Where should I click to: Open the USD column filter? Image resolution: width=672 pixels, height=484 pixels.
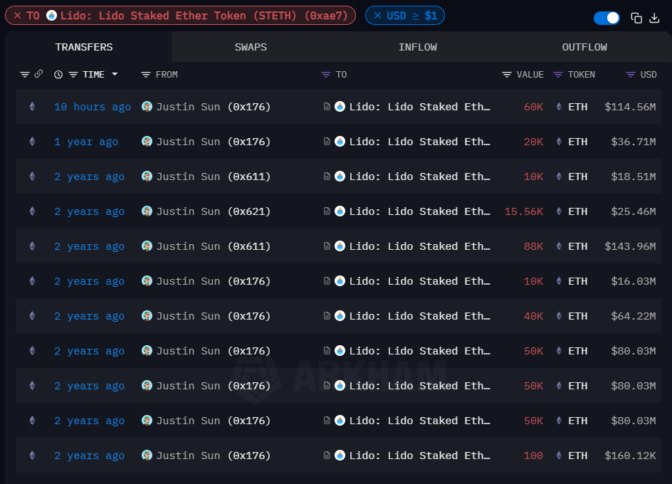630,75
